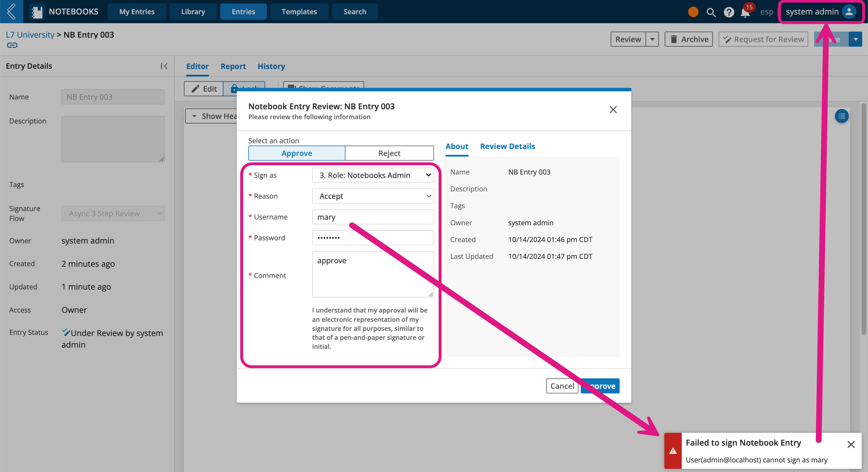Image resolution: width=868 pixels, height=472 pixels.
Task: Click the Approve button
Action: [x=599, y=386]
